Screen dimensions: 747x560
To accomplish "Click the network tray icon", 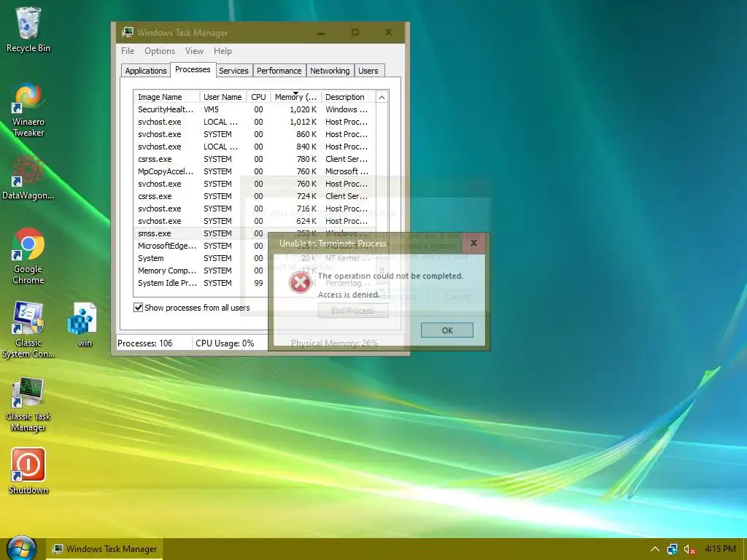I will pyautogui.click(x=672, y=549).
